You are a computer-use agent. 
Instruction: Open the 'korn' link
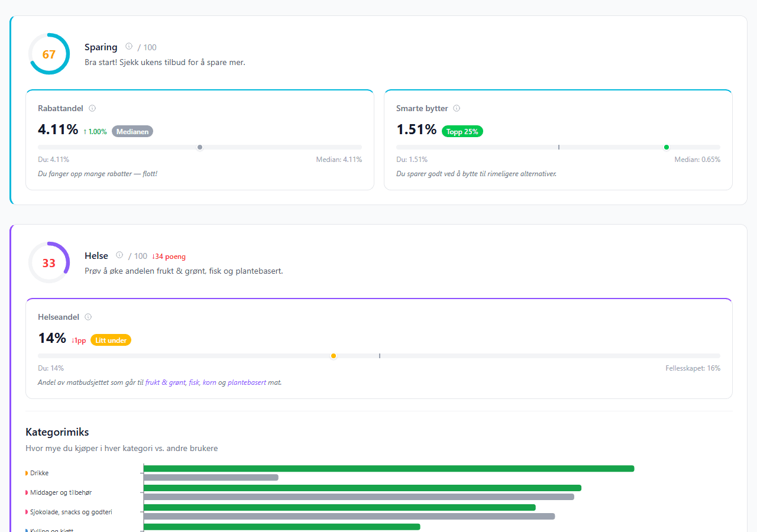pos(209,382)
